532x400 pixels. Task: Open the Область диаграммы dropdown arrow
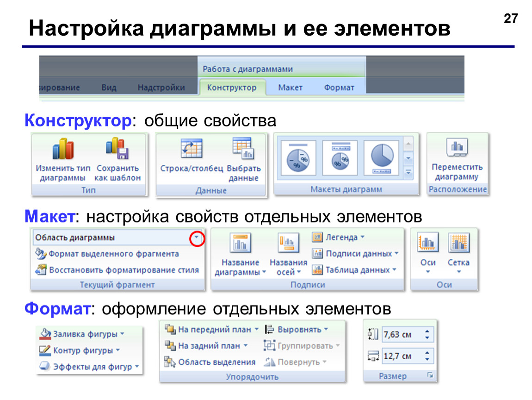197,238
